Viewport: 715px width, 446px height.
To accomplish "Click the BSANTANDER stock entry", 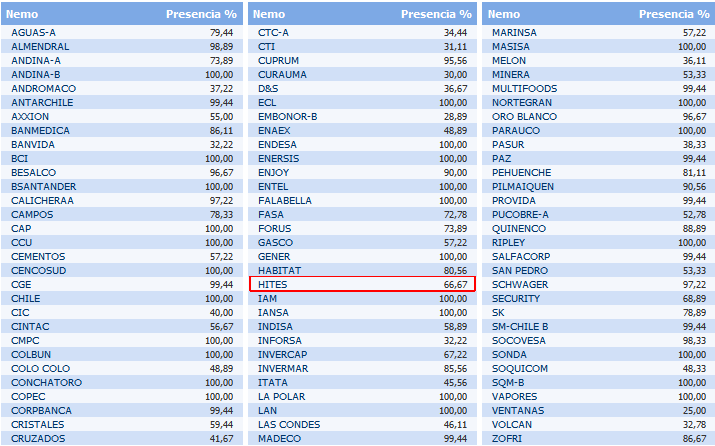I will pos(44,186).
